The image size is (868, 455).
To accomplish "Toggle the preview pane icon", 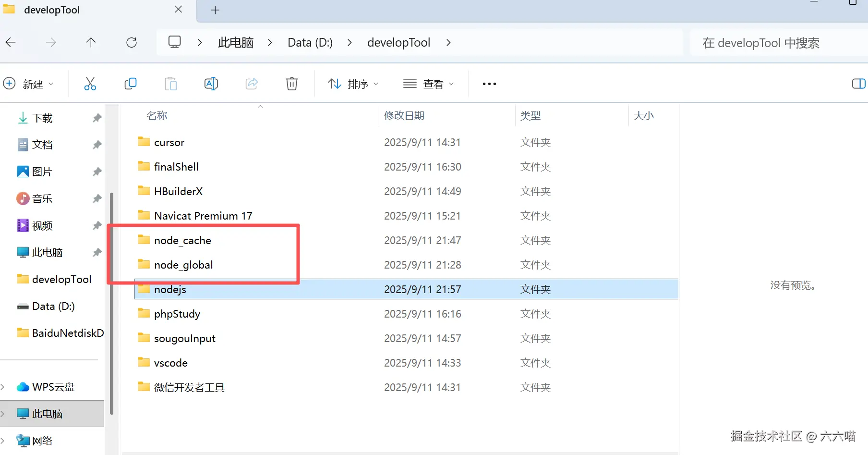I will click(x=858, y=84).
